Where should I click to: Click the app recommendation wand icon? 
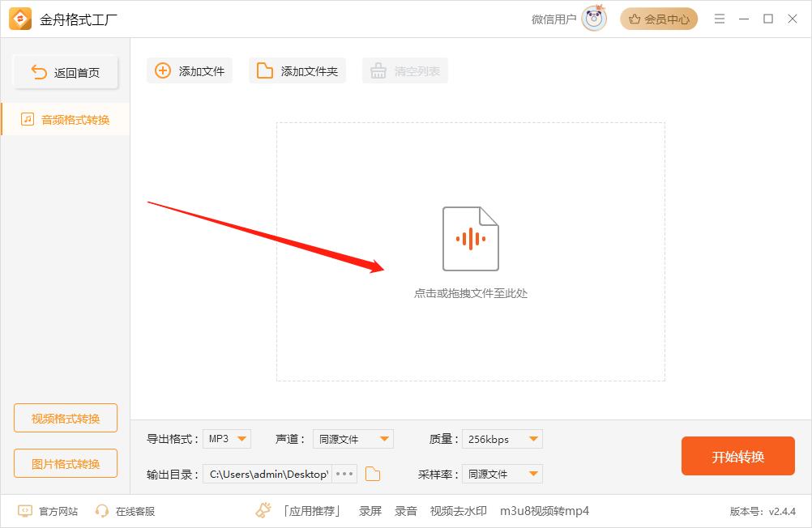[x=263, y=510]
